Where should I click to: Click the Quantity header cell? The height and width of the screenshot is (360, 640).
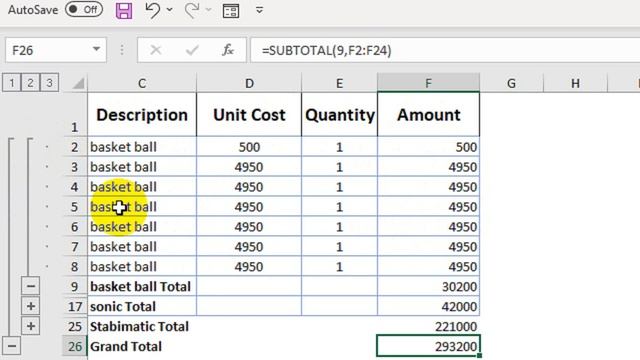coord(340,115)
